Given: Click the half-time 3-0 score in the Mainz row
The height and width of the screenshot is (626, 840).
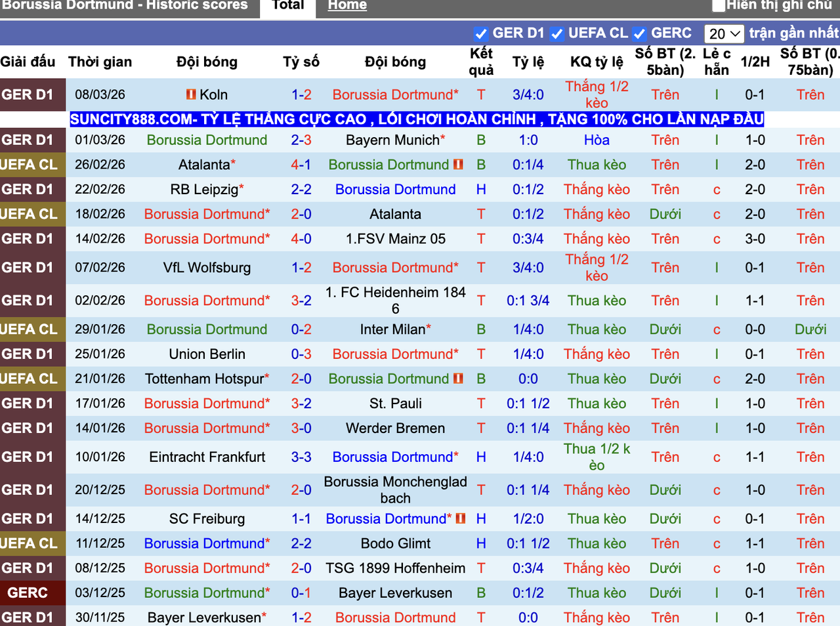Looking at the screenshot, I should coord(755,239).
